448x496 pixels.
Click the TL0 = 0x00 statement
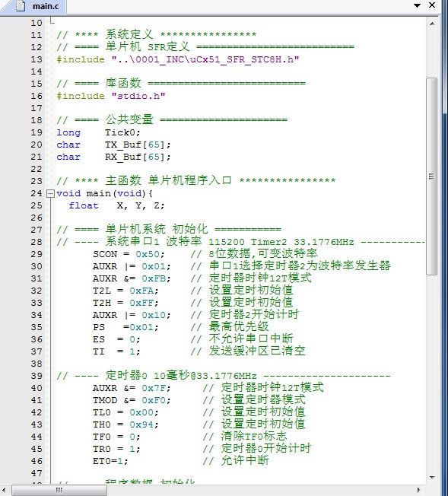pyautogui.click(x=126, y=412)
